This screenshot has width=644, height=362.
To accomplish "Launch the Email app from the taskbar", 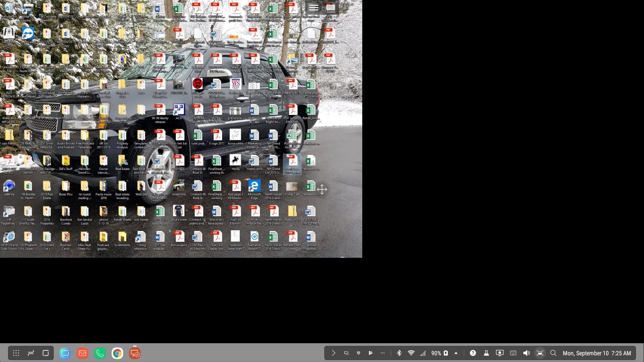I will click(83, 353).
